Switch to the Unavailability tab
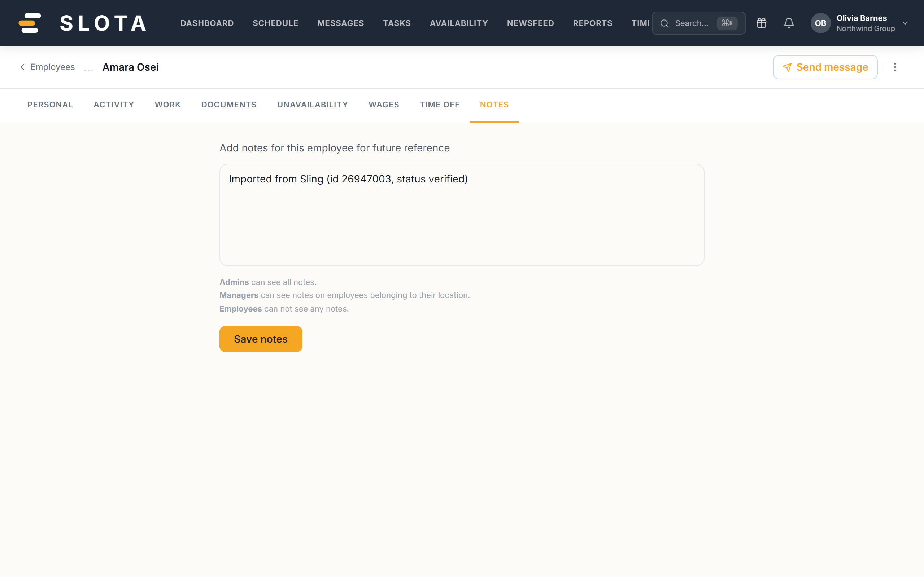This screenshot has height=577, width=924. coord(312,105)
